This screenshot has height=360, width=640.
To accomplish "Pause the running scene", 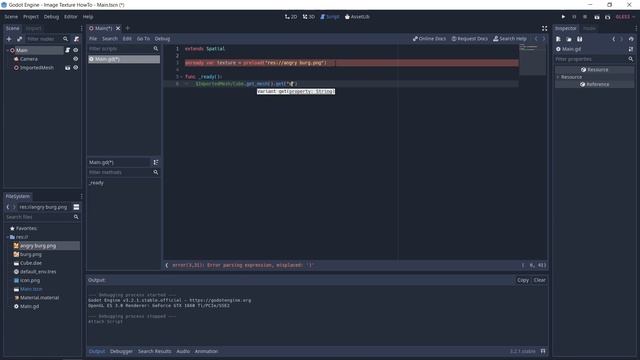I will 574,17.
